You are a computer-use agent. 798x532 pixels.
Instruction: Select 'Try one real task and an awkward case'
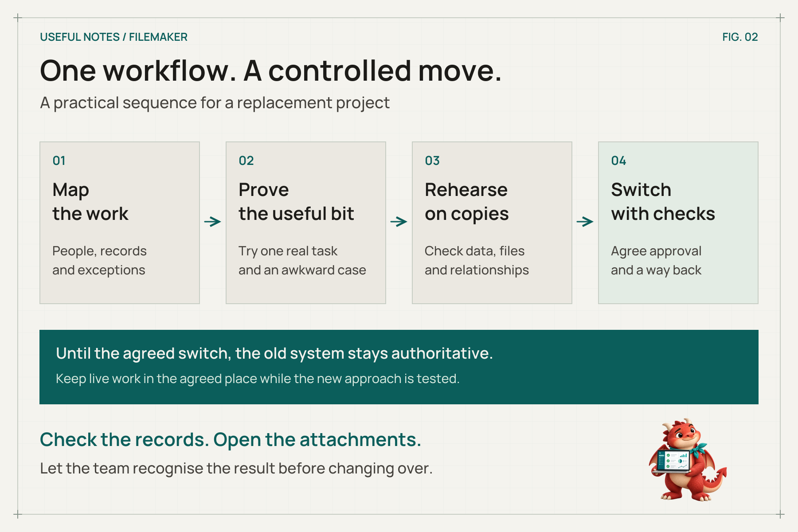coord(302,261)
